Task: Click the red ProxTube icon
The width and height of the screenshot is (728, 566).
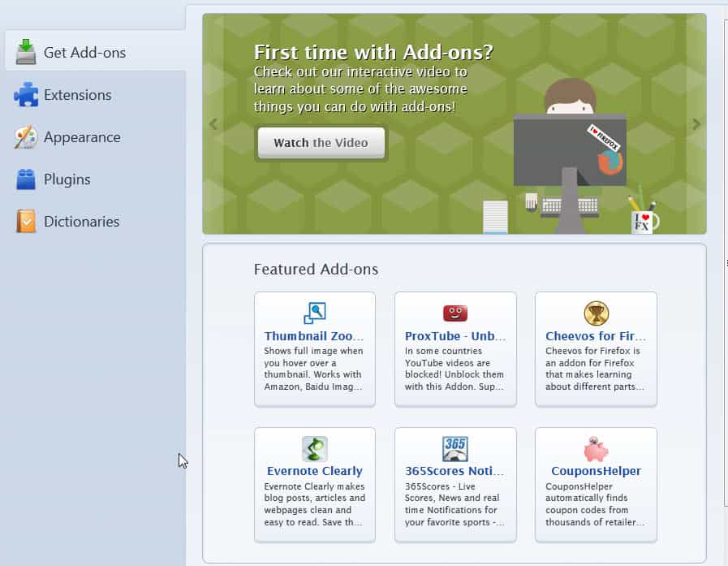Action: [x=455, y=313]
